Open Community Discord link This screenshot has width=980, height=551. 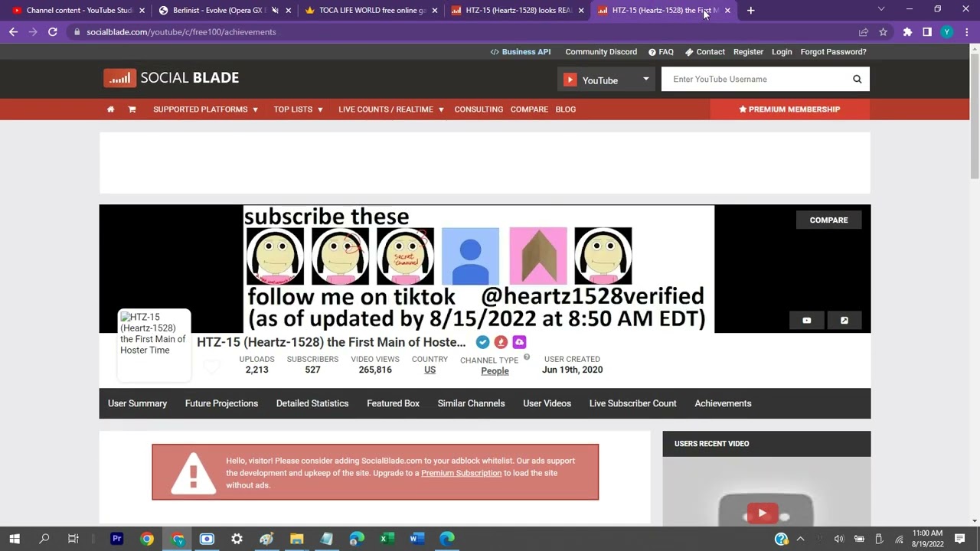tap(601, 52)
